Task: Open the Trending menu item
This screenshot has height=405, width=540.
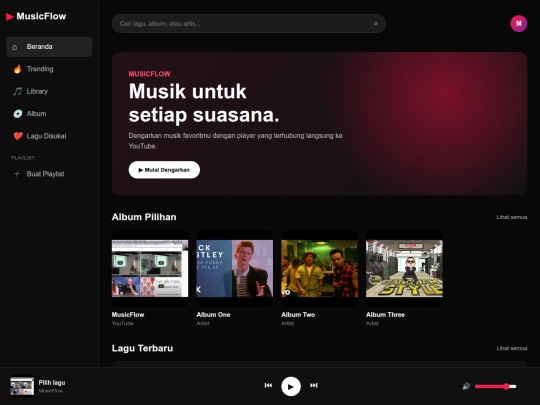Action: [49, 69]
